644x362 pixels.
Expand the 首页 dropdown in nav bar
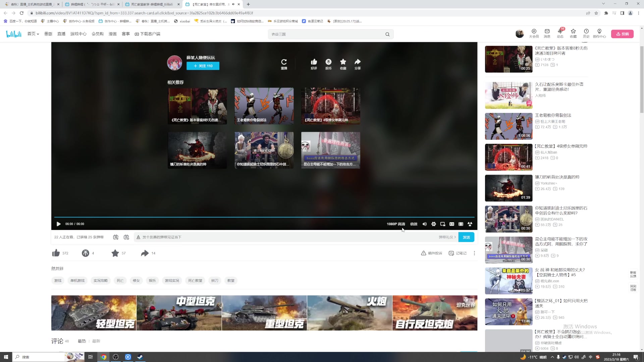pos(33,34)
